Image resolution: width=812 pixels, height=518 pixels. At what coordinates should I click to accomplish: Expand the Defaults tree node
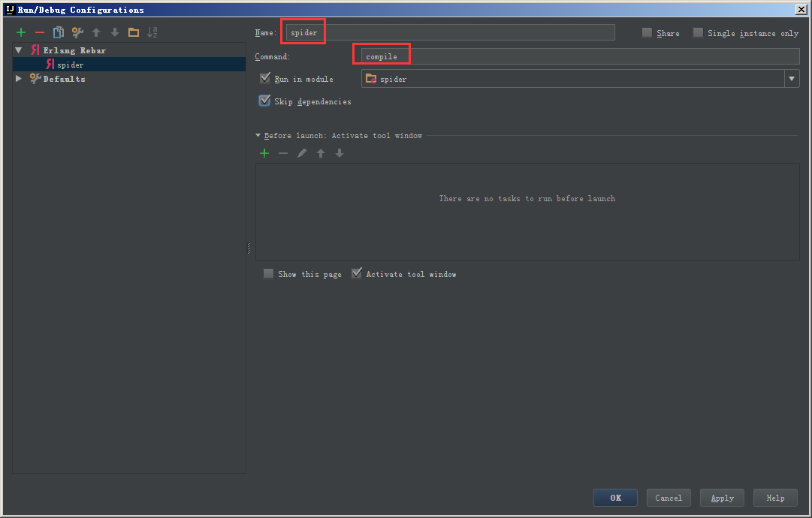[x=18, y=78]
